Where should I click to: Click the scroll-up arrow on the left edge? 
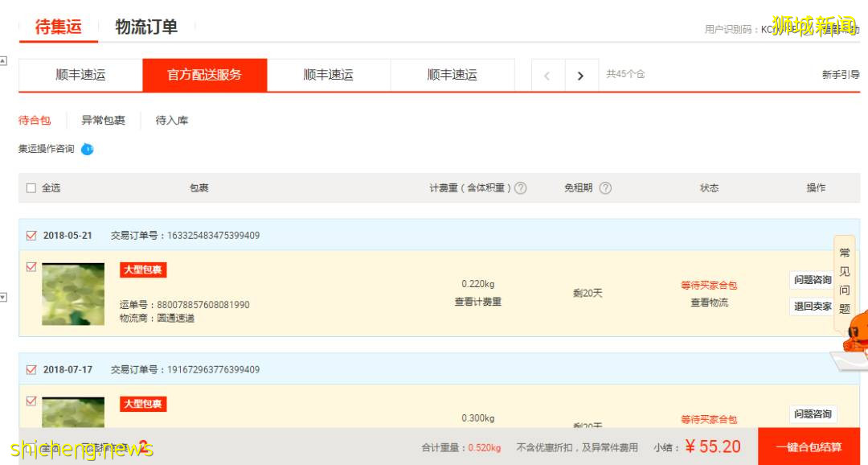point(4,60)
